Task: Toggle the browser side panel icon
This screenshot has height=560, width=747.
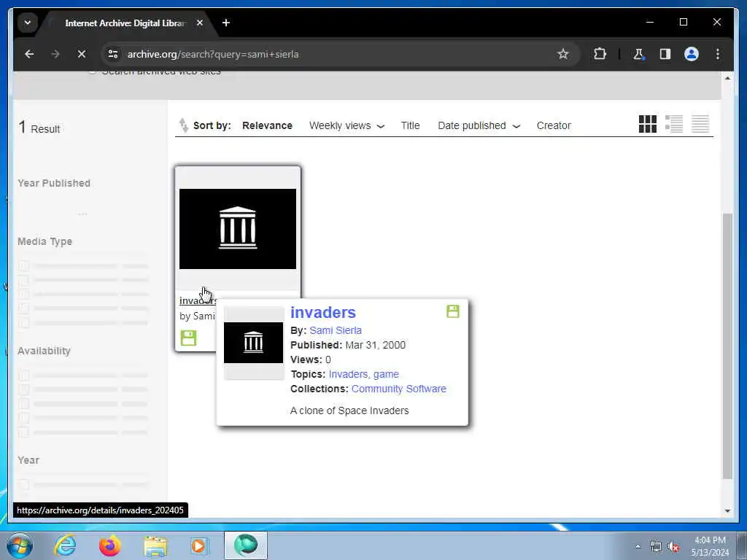Action: pyautogui.click(x=665, y=54)
